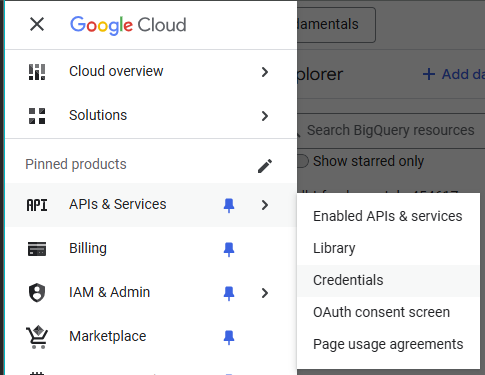Click the Google Cloud logo
485x375 pixels.
coord(128,25)
